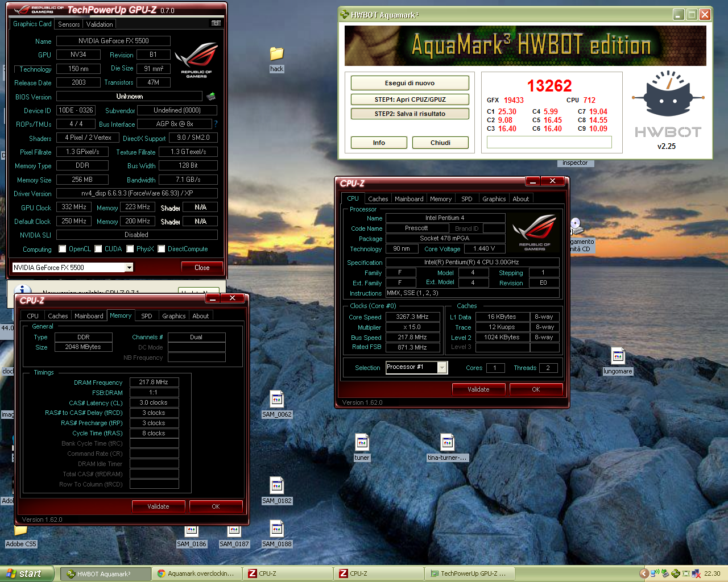Click Validate in CPU-Z CPU window
Viewport: 728px width, 582px height.
click(478, 389)
